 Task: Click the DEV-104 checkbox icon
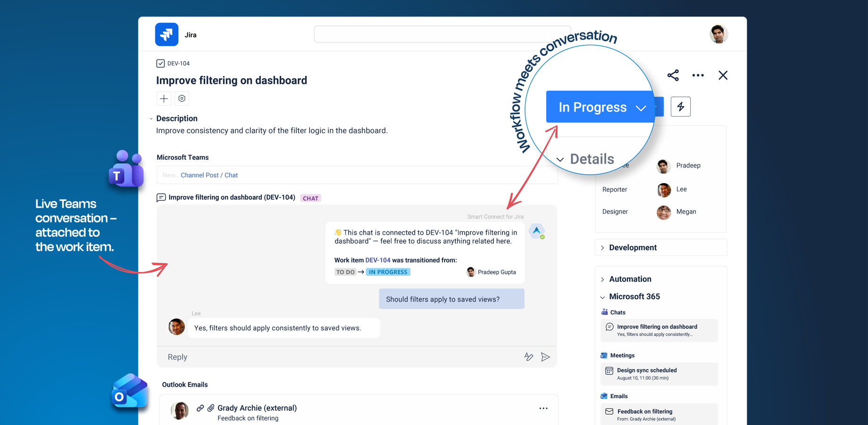160,63
